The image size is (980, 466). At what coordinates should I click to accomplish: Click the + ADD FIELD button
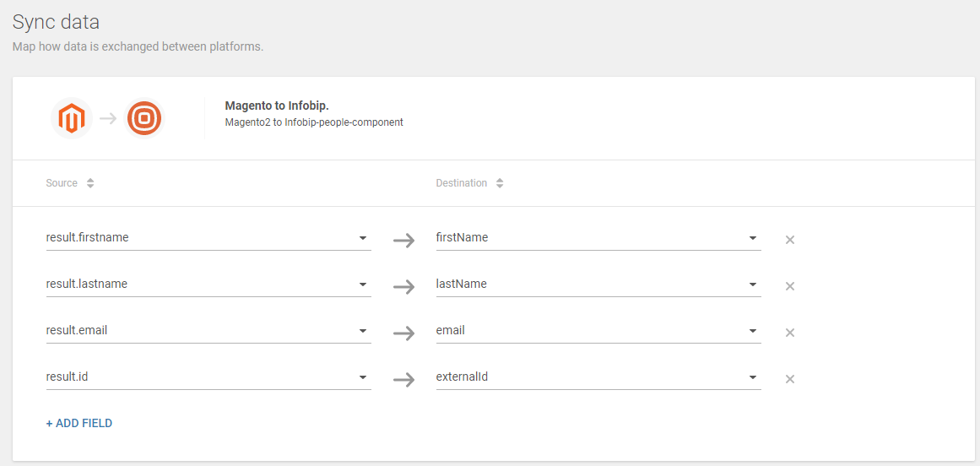click(79, 423)
